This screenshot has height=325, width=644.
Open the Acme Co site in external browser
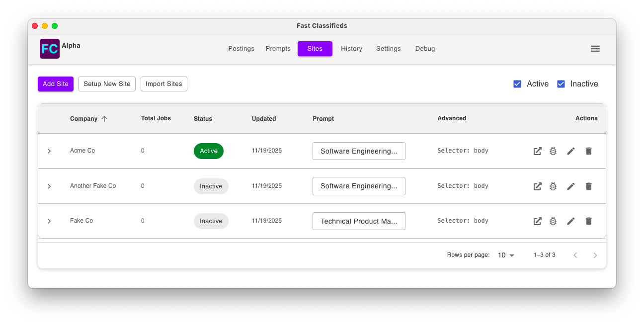click(x=537, y=151)
